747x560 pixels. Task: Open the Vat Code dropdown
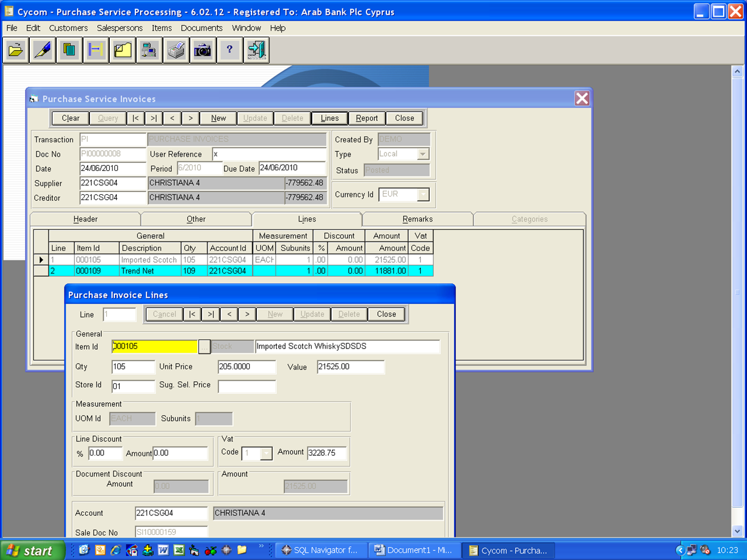coord(266,453)
